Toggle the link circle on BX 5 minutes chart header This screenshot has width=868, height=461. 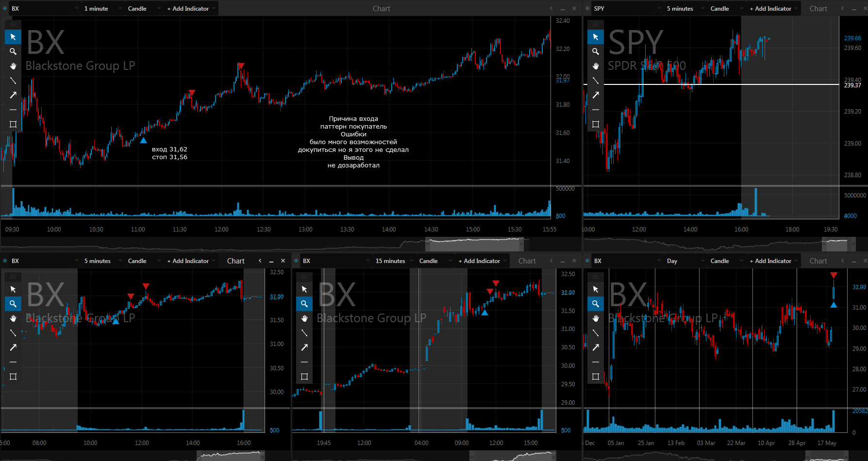click(x=5, y=261)
